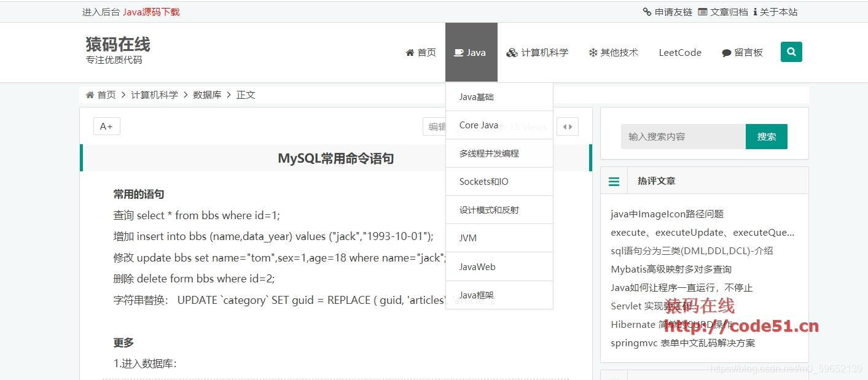Click the Java源码下载 link
The width and height of the screenshot is (868, 380).
pyautogui.click(x=151, y=12)
